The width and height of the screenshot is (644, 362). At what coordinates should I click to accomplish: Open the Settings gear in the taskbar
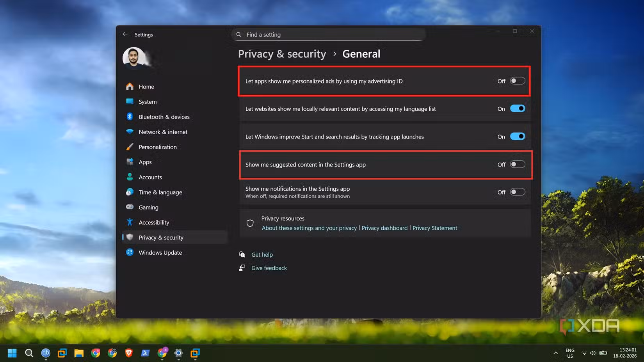[178, 353]
